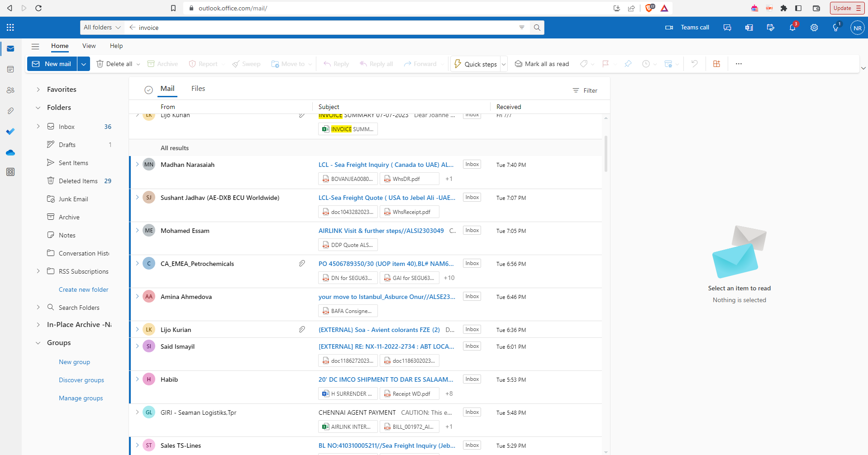Select Mohamed Essam message via avatar

coord(149,231)
